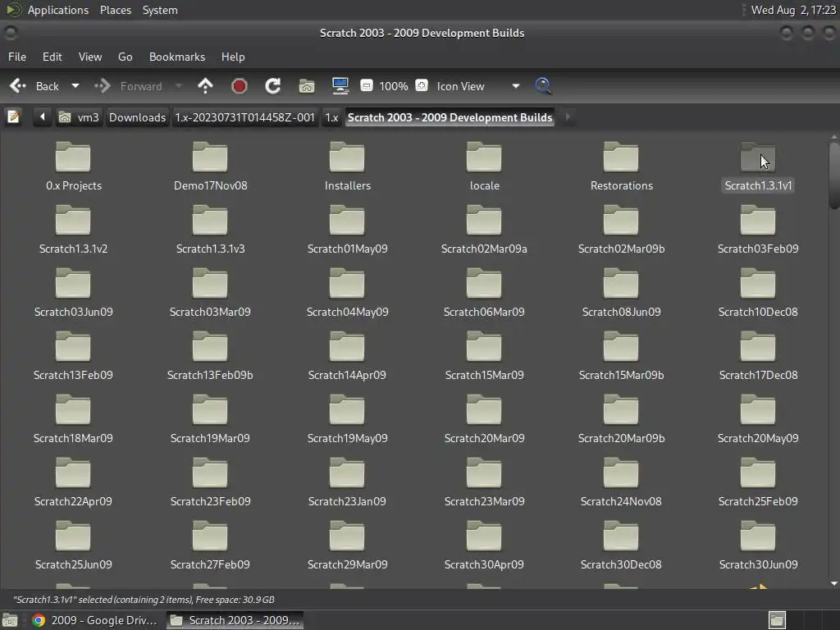840x630 pixels.
Task: Go to 1.x-20230731T014458Z-001 path segment
Action: pos(244,117)
